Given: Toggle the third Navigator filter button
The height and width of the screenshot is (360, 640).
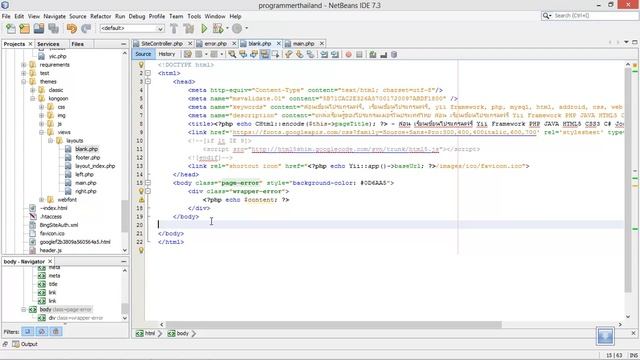Looking at the screenshot, I should (x=56, y=331).
